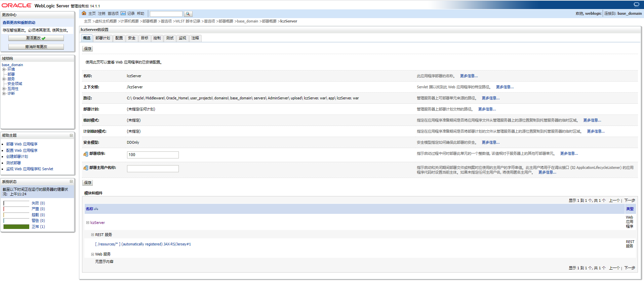Minimize the 帮助主题 panel
This screenshot has width=644, height=281.
click(71, 135)
